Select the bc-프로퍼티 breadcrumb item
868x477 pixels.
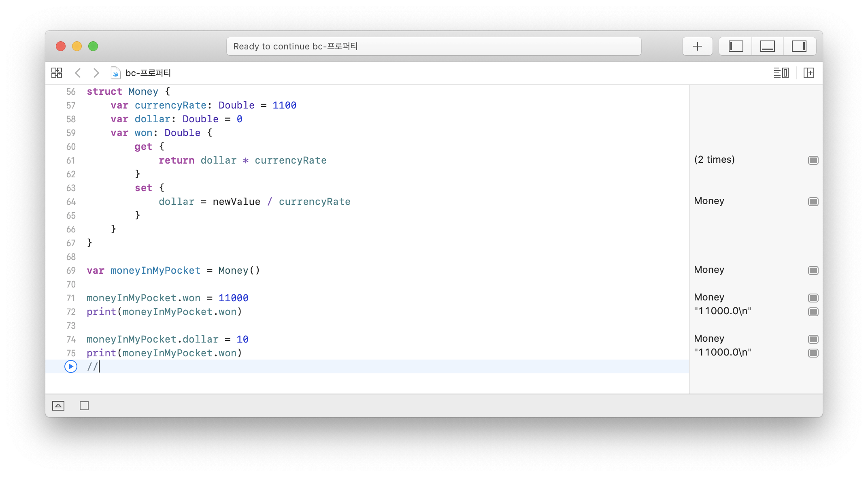148,73
